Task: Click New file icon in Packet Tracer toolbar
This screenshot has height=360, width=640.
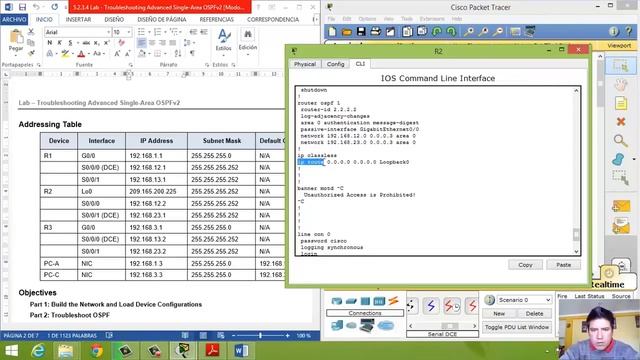Action: click(332, 31)
